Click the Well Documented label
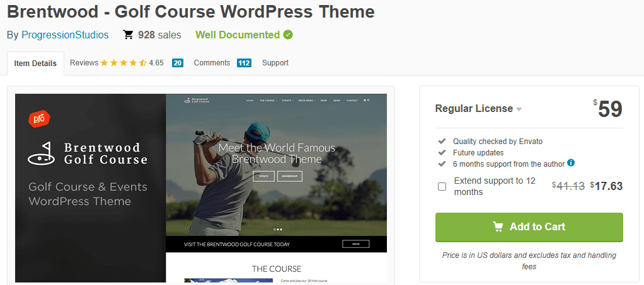This screenshot has height=285, width=644. 238,35
